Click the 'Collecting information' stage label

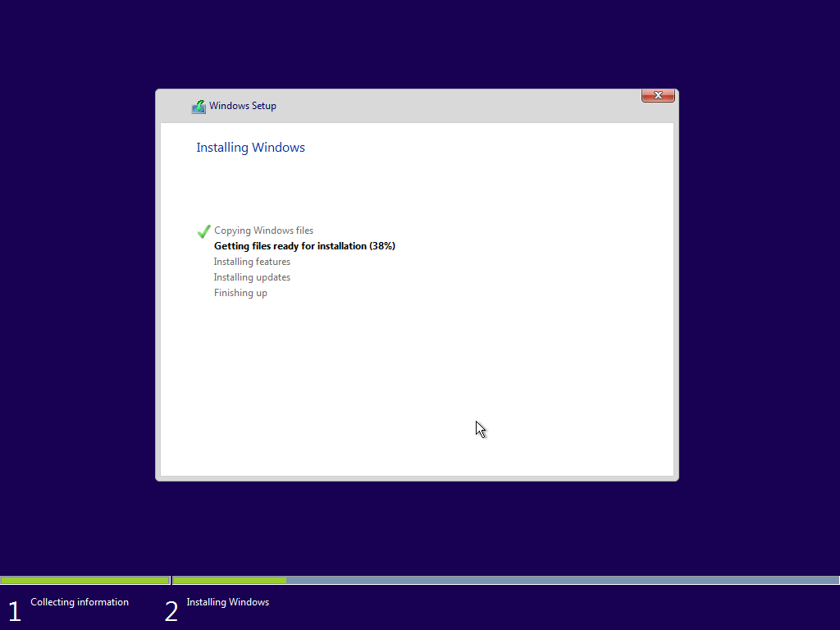[x=80, y=602]
